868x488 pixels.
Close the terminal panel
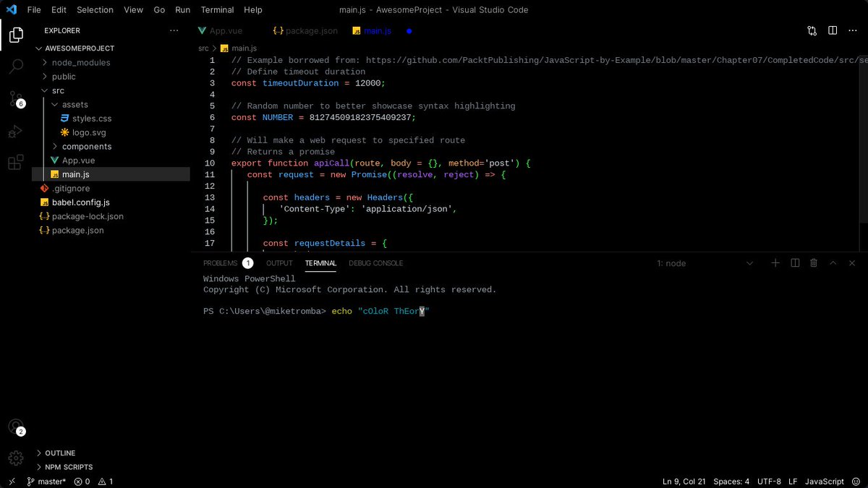point(853,263)
